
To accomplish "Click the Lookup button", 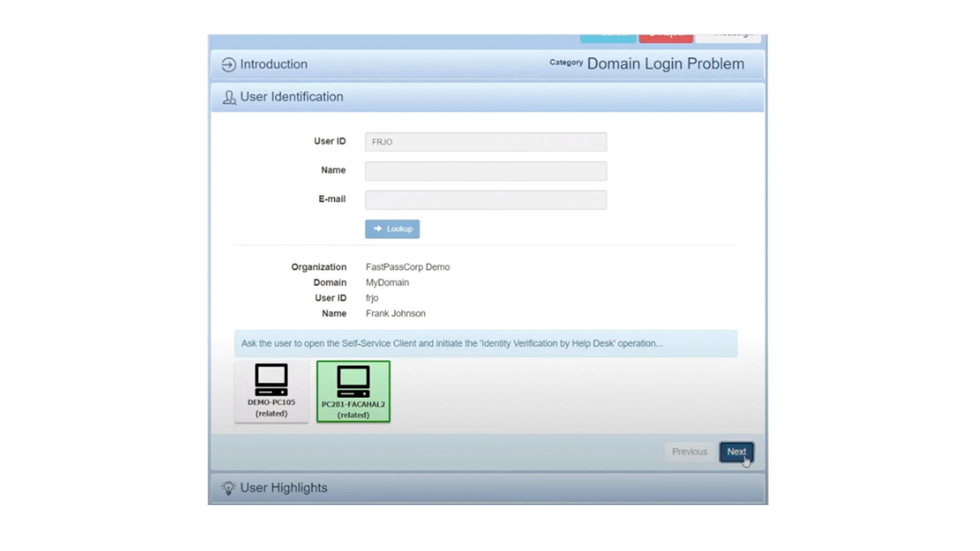I will click(x=392, y=229).
